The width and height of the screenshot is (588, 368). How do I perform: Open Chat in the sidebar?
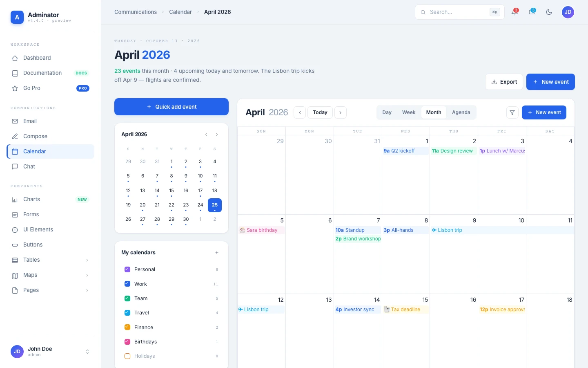coord(51,167)
